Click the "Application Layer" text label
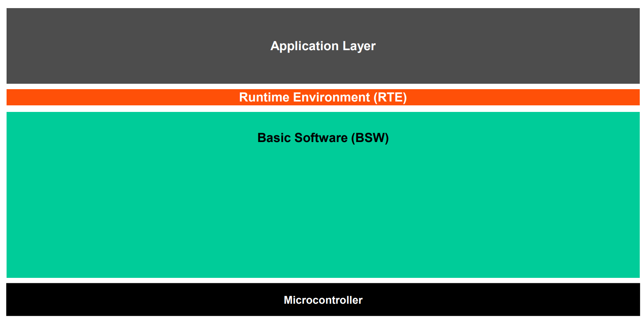 tap(323, 46)
